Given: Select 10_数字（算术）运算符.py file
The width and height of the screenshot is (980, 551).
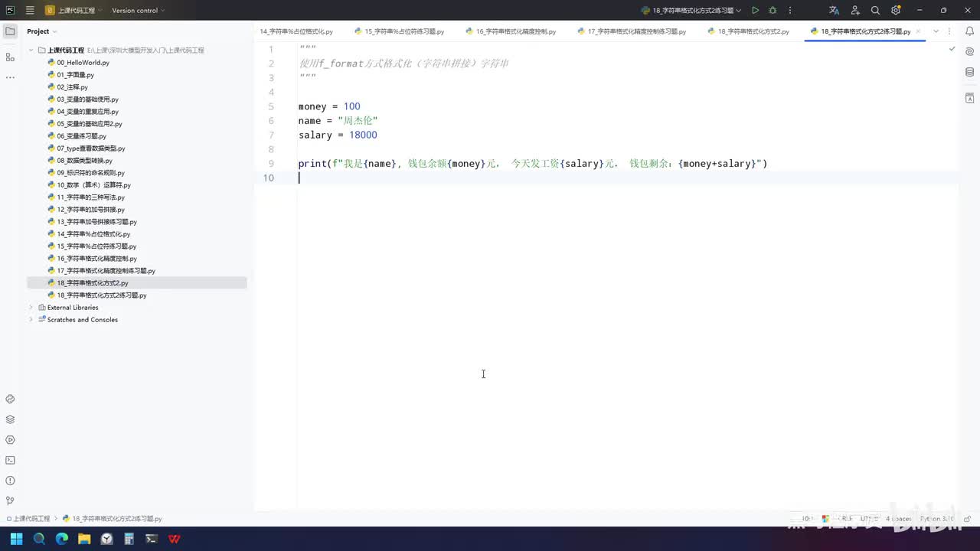Looking at the screenshot, I should [93, 185].
